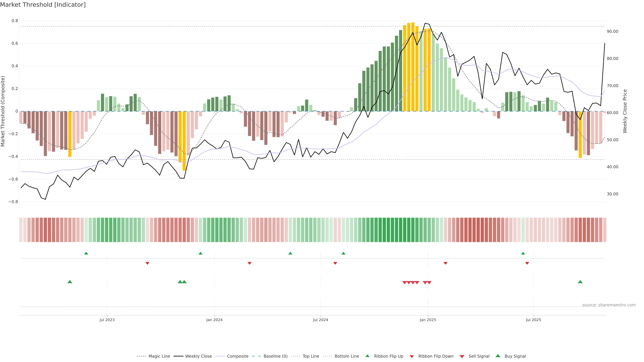Toggle the Composite legend entry
Viewport: 644px width, 362px height.
[x=237, y=356]
